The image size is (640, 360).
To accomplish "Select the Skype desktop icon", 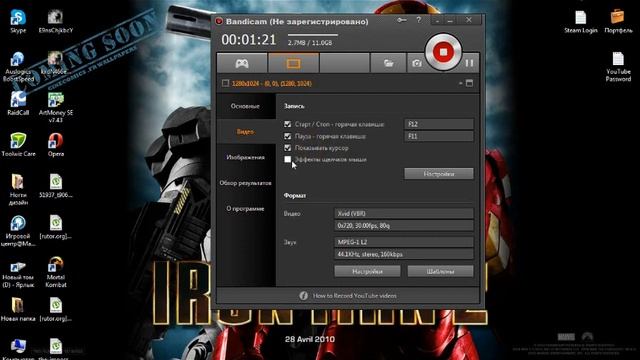I will point(18,22).
